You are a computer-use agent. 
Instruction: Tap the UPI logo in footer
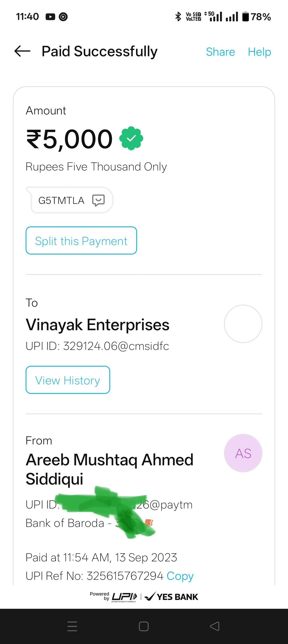click(124, 597)
